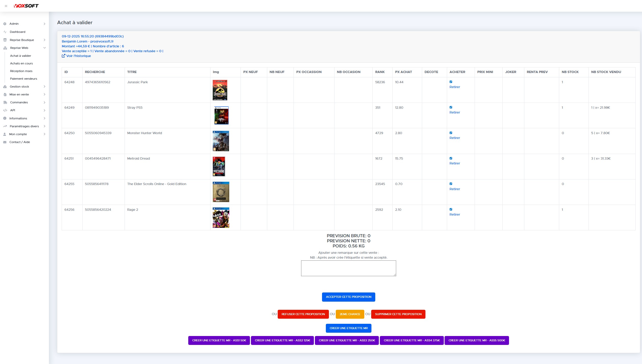Viewport: 642px width, 364px height.
Task: Click the Metroid Dread cover thumbnail
Action: 219,166
